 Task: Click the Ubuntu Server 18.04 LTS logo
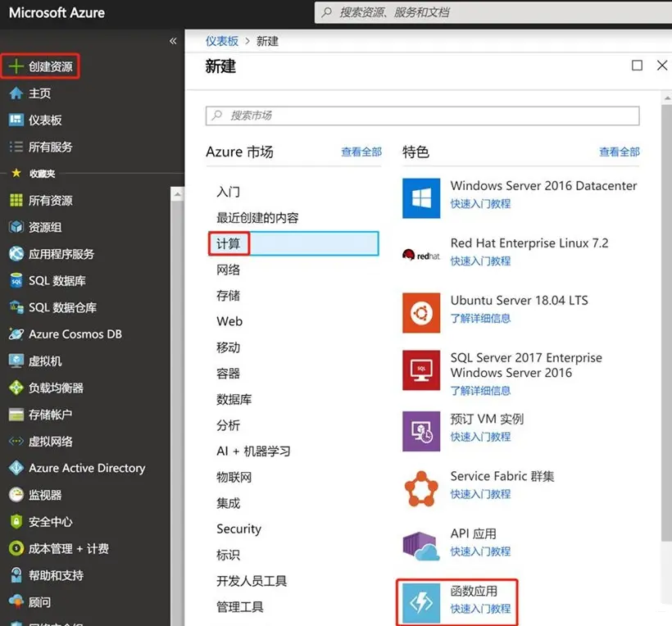tap(421, 313)
